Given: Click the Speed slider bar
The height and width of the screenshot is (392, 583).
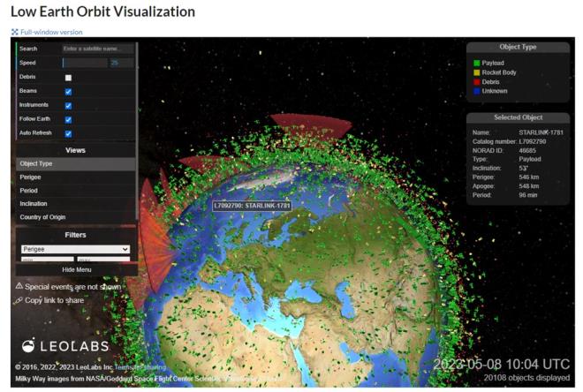Looking at the screenshot, I should point(85,63).
